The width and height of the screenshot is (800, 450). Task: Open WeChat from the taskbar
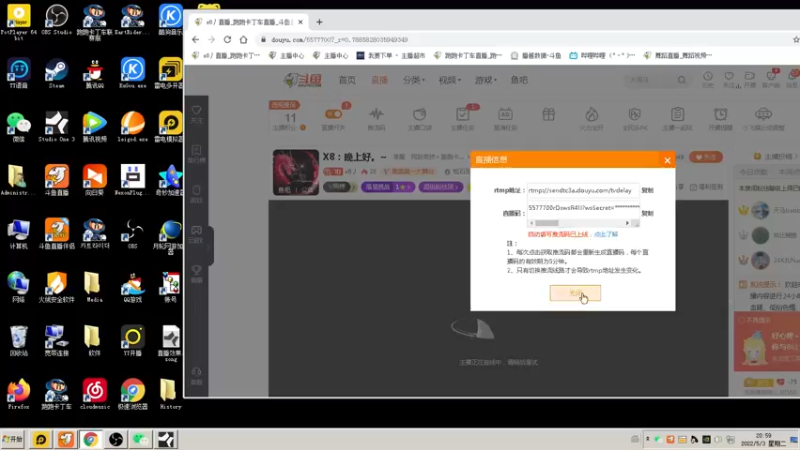[x=141, y=439]
